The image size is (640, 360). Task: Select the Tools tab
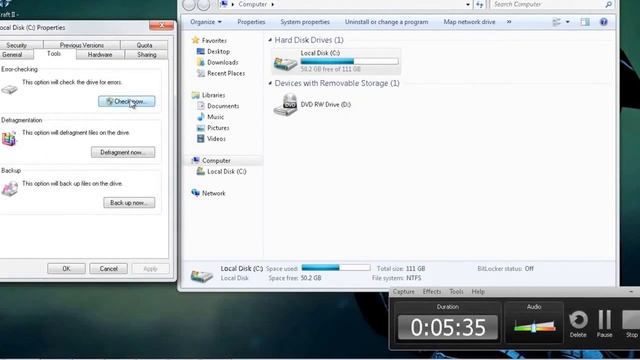[54, 53]
